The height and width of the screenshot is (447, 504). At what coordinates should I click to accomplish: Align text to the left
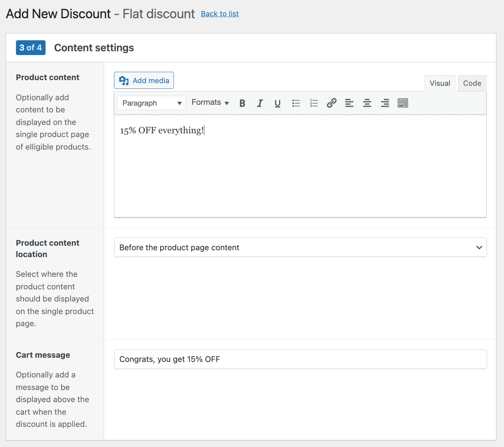[349, 103]
